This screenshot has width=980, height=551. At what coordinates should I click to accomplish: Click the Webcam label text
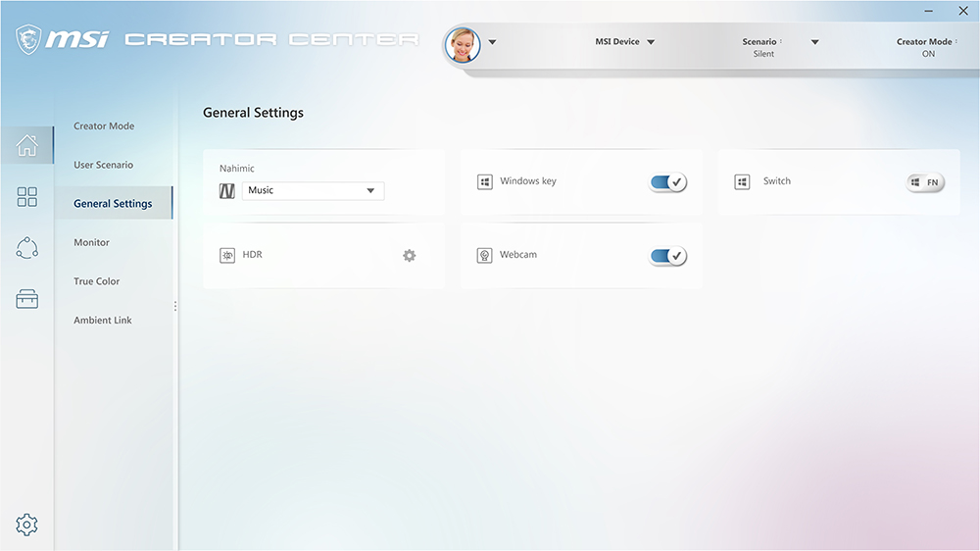click(518, 255)
